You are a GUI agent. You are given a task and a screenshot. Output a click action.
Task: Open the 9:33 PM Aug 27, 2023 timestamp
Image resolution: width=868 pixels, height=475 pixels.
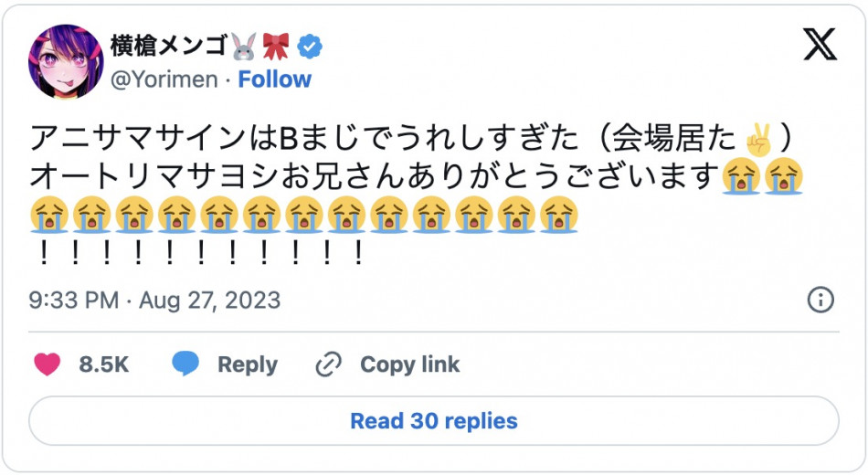click(x=154, y=300)
